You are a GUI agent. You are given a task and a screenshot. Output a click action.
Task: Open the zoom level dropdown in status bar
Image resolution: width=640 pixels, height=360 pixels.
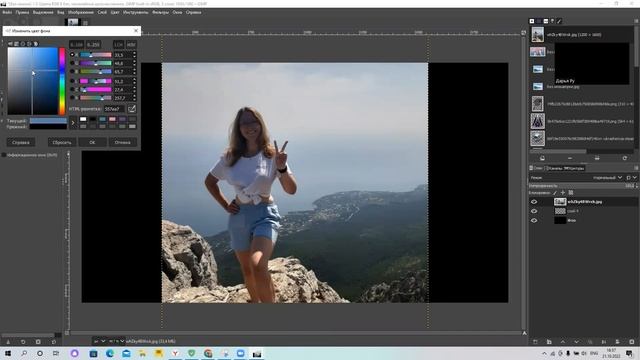point(117,341)
